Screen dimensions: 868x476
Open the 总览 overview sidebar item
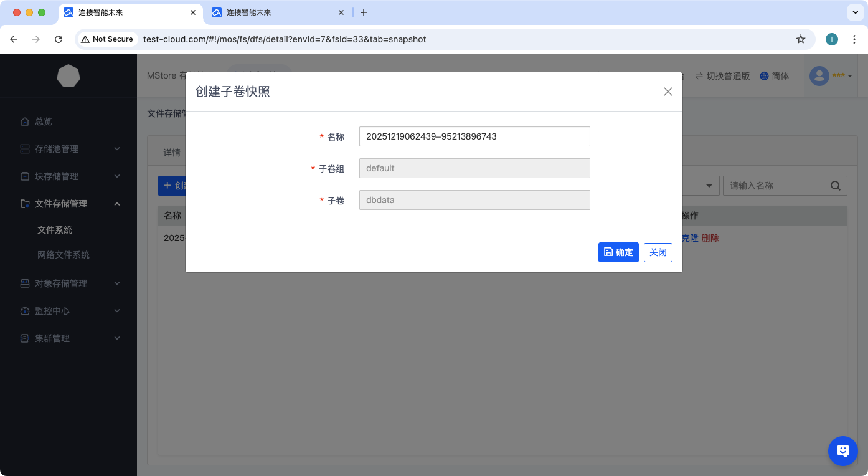tap(44, 121)
